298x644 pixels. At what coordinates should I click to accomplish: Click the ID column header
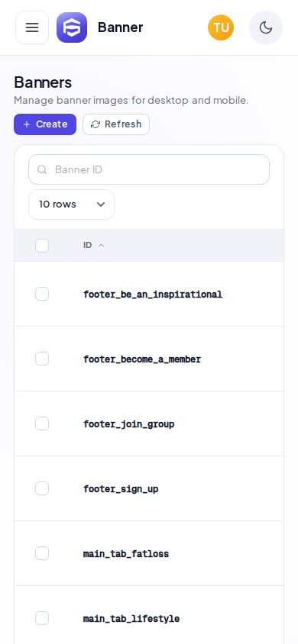point(88,246)
